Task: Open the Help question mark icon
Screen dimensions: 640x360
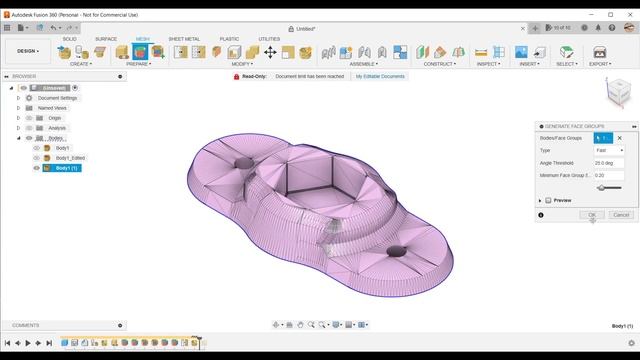Action: tap(612, 28)
